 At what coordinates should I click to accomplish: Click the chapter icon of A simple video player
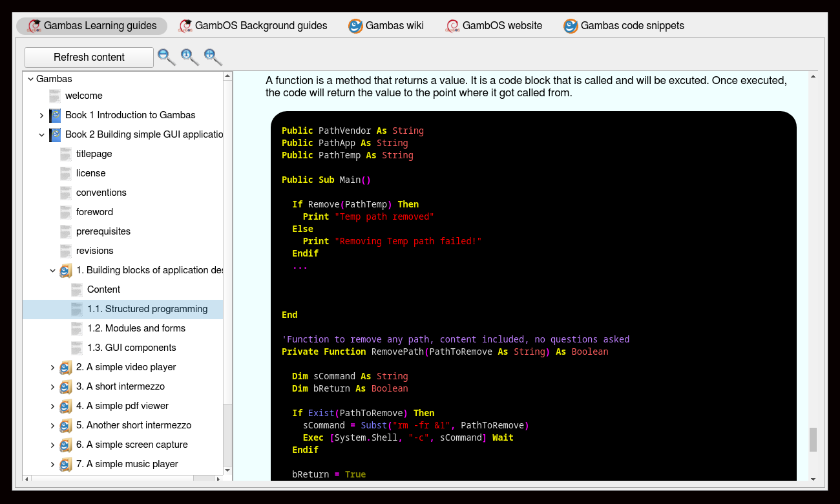tap(65, 367)
